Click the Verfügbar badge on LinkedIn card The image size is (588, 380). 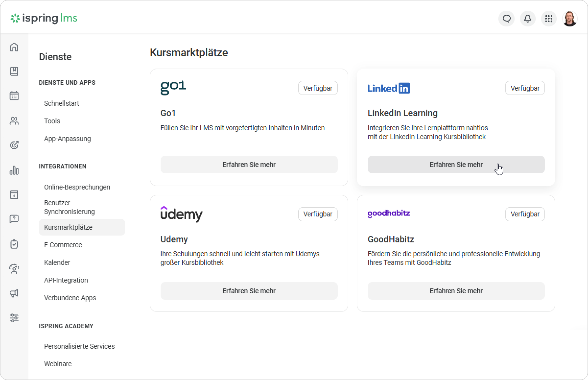point(525,88)
